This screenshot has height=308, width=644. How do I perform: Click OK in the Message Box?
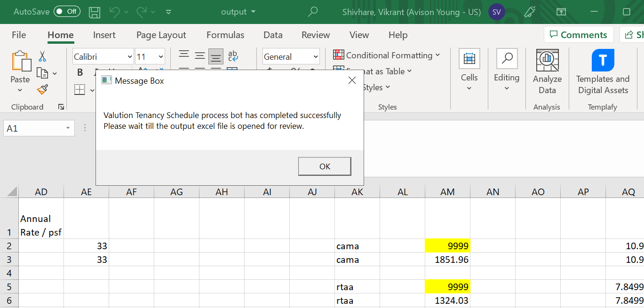(325, 166)
